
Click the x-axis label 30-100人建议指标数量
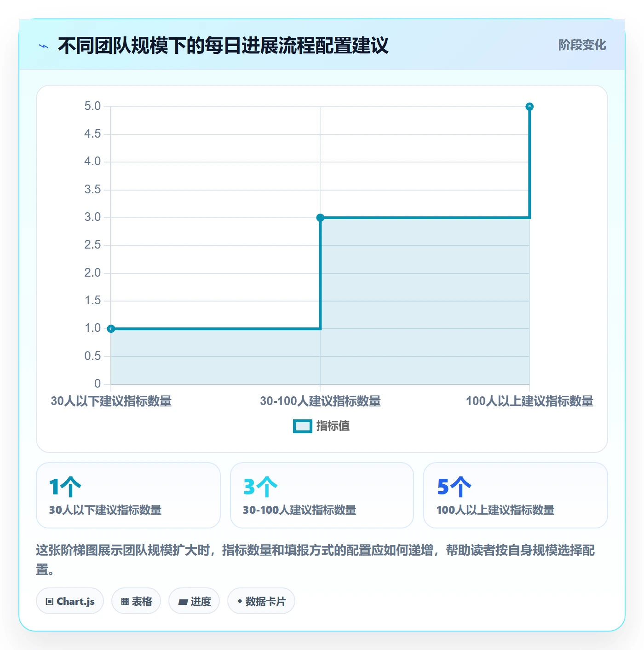(320, 401)
